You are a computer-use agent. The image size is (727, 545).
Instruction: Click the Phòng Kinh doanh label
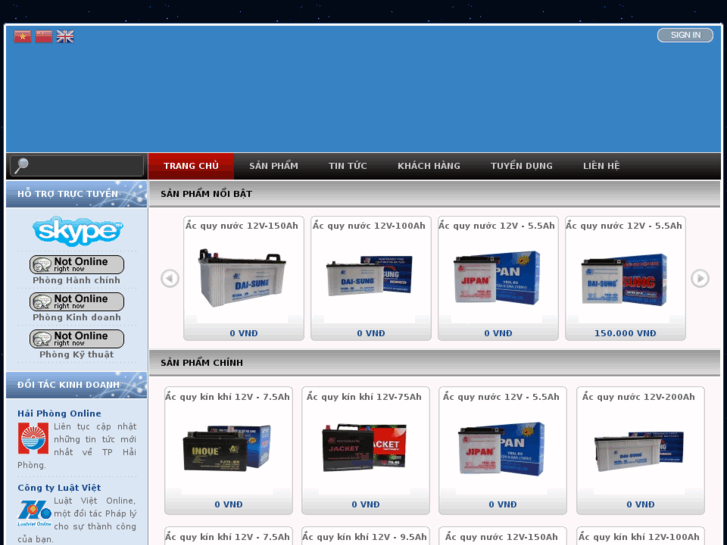pyautogui.click(x=77, y=317)
